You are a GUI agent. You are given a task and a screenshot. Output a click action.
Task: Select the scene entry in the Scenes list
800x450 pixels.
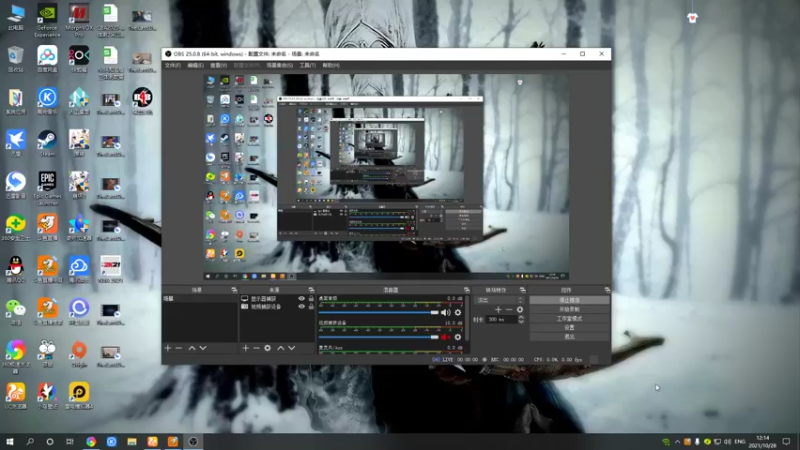pos(200,298)
